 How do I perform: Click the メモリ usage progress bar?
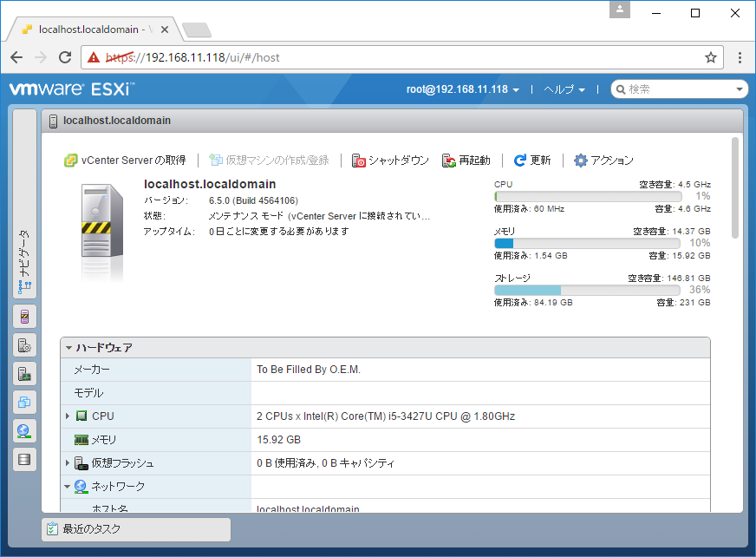[587, 243]
